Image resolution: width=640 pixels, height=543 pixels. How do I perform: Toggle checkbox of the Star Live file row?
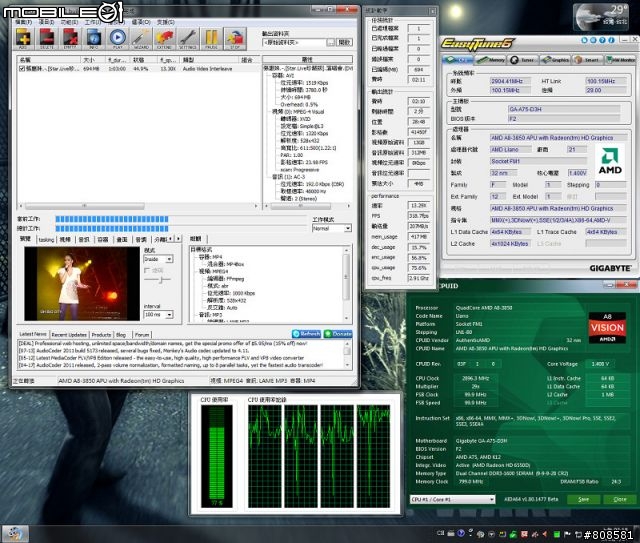tap(22, 69)
